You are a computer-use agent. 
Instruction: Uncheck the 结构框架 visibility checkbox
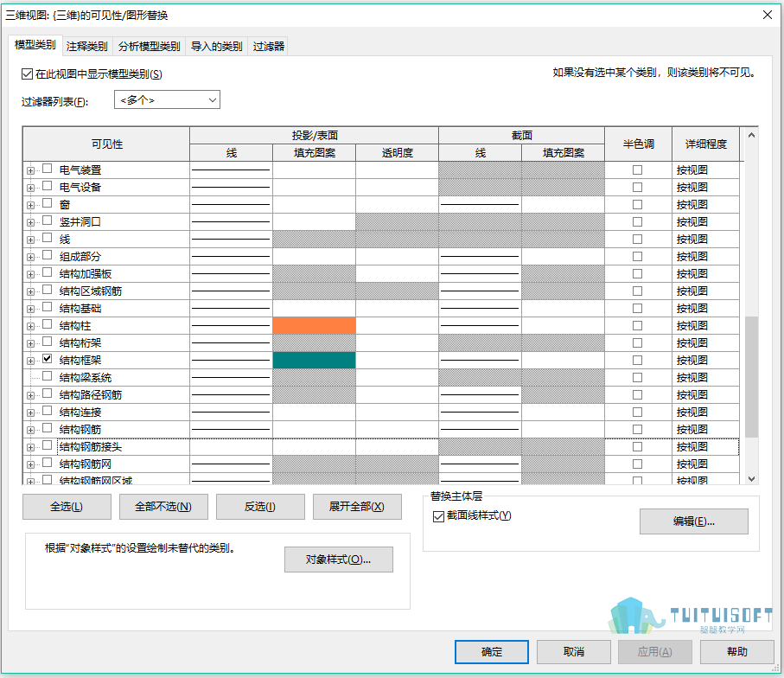tap(47, 359)
